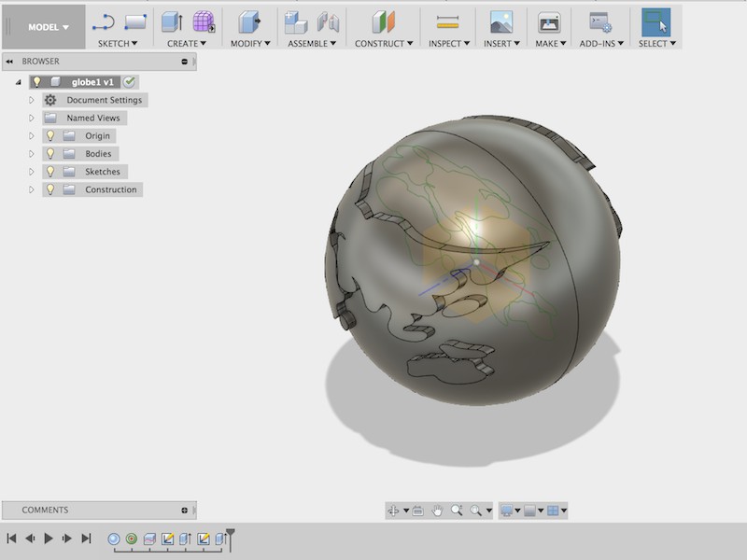Click the Insert image icon
The image size is (747, 560).
click(x=501, y=22)
